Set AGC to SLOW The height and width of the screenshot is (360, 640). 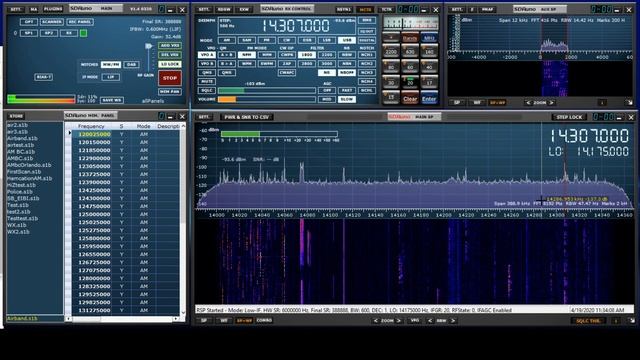coord(347,100)
